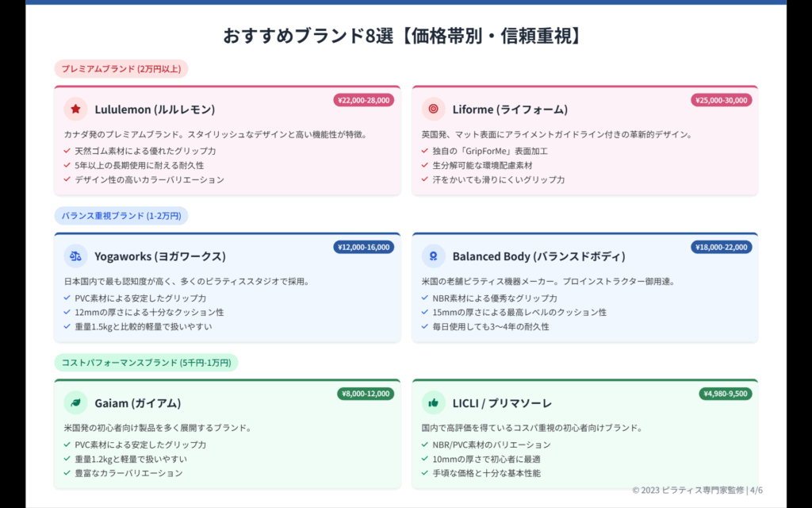The image size is (812, 508).
Task: Click the target icon beside Liforme
Action: coord(433,110)
